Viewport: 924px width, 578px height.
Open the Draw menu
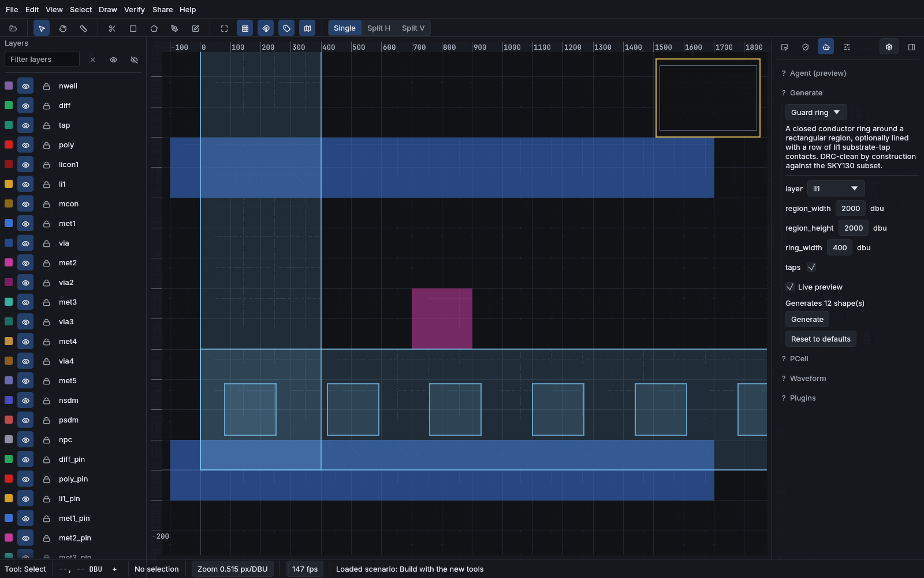pos(108,10)
